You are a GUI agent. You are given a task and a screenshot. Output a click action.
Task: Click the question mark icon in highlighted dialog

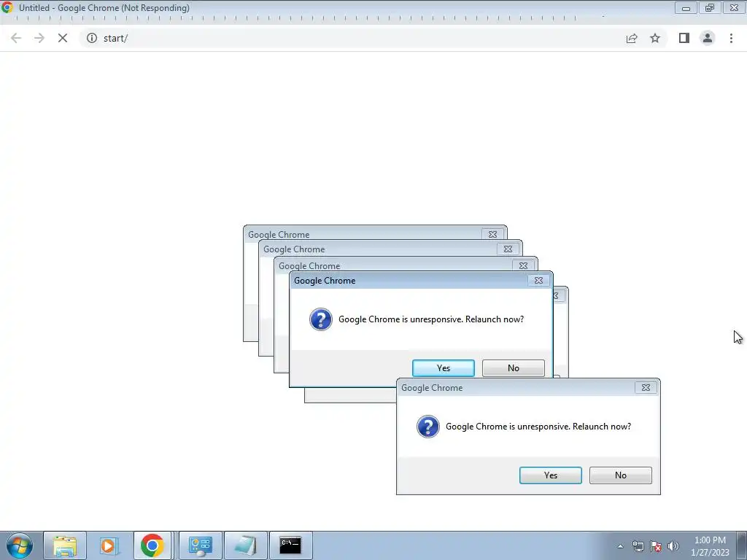[321, 319]
